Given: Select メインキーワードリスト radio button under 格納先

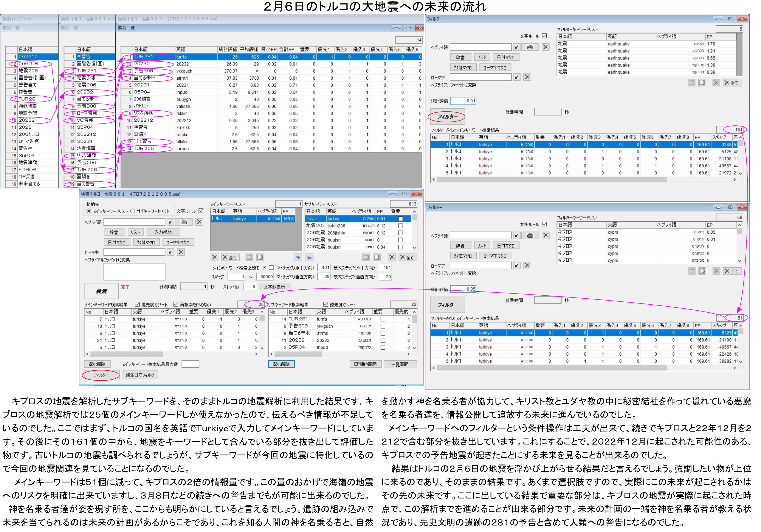Looking at the screenshot, I should point(89,211).
